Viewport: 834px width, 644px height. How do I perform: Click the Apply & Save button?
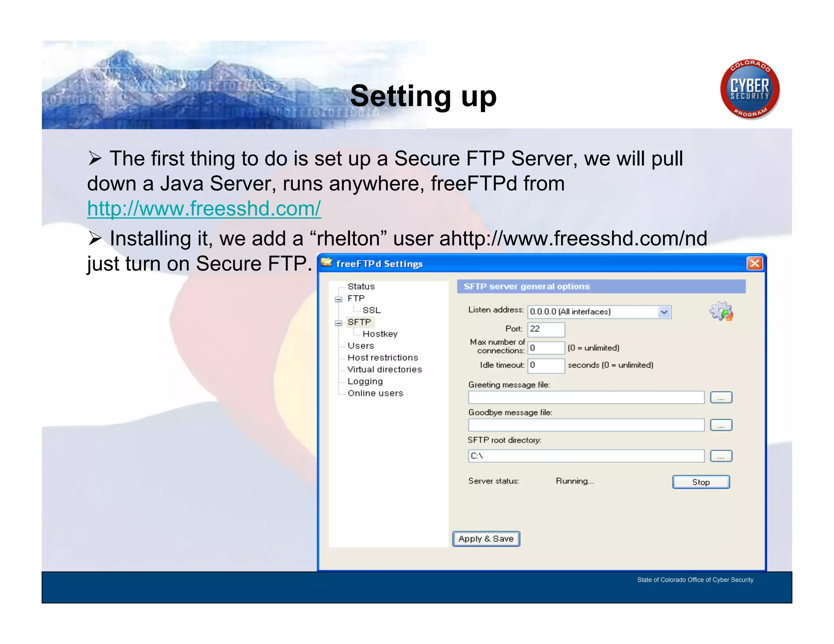tap(486, 539)
